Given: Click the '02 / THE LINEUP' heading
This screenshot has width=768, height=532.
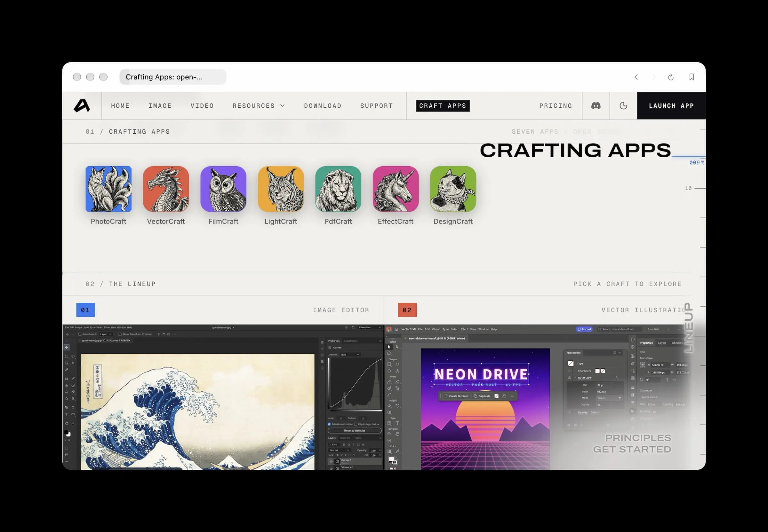Looking at the screenshot, I should pyautogui.click(x=120, y=284).
